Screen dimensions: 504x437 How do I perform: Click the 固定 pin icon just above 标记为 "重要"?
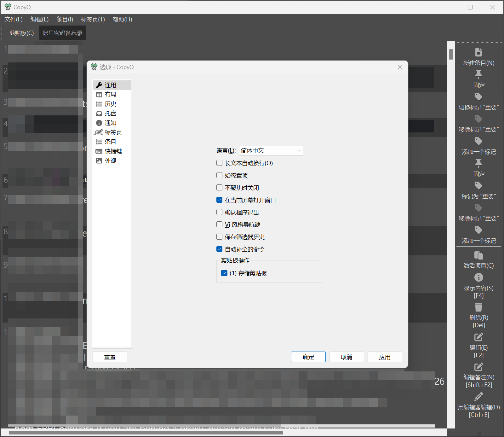click(x=478, y=163)
